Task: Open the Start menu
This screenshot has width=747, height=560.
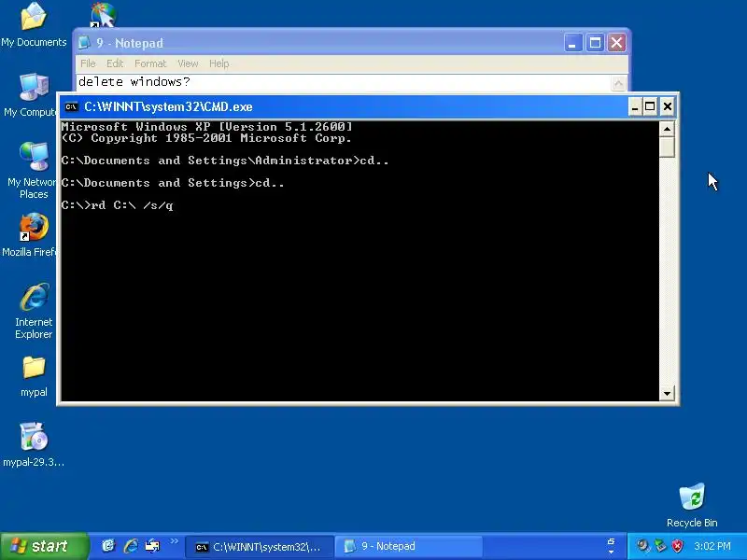Action: click(x=44, y=546)
